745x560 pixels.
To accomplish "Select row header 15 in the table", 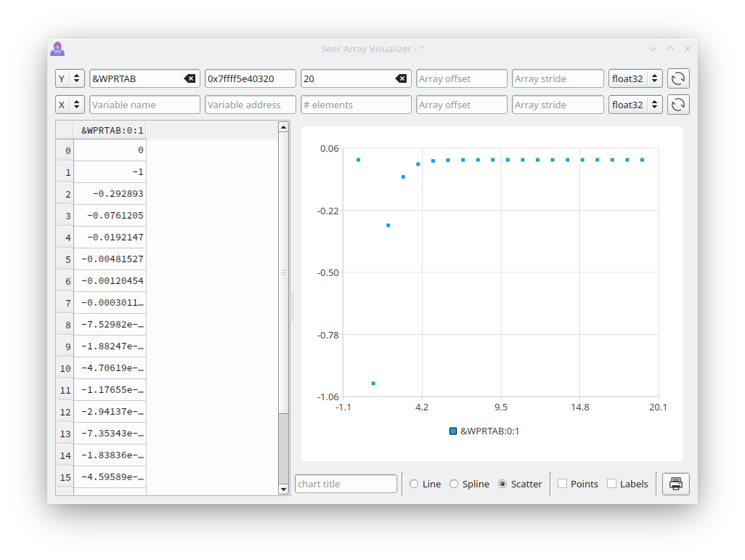I will click(65, 476).
